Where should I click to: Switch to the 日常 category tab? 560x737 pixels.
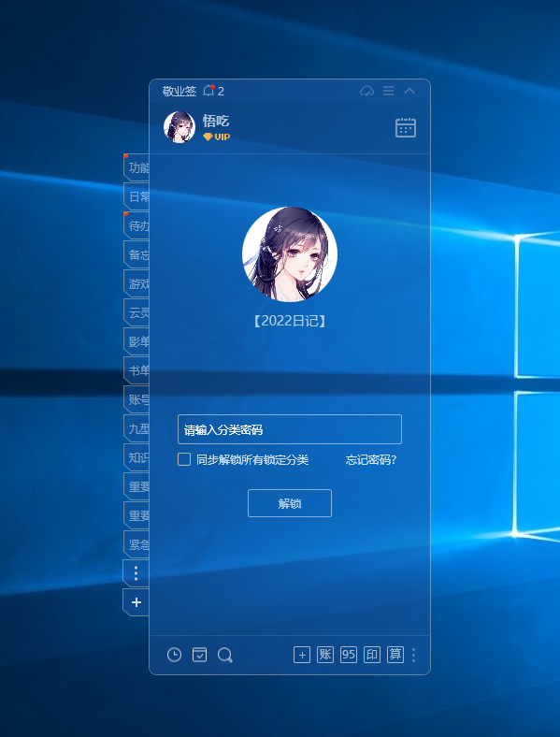click(136, 196)
